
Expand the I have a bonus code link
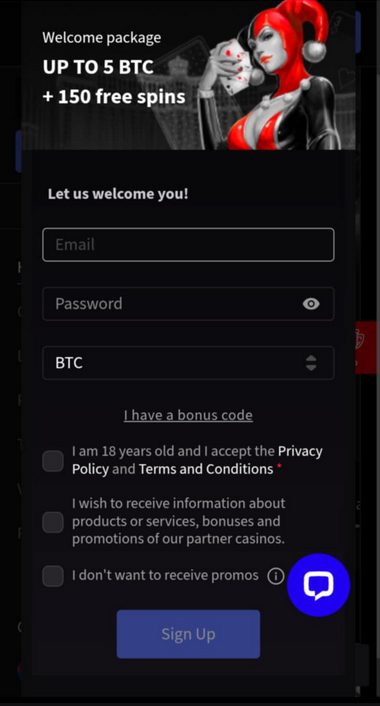coord(188,415)
